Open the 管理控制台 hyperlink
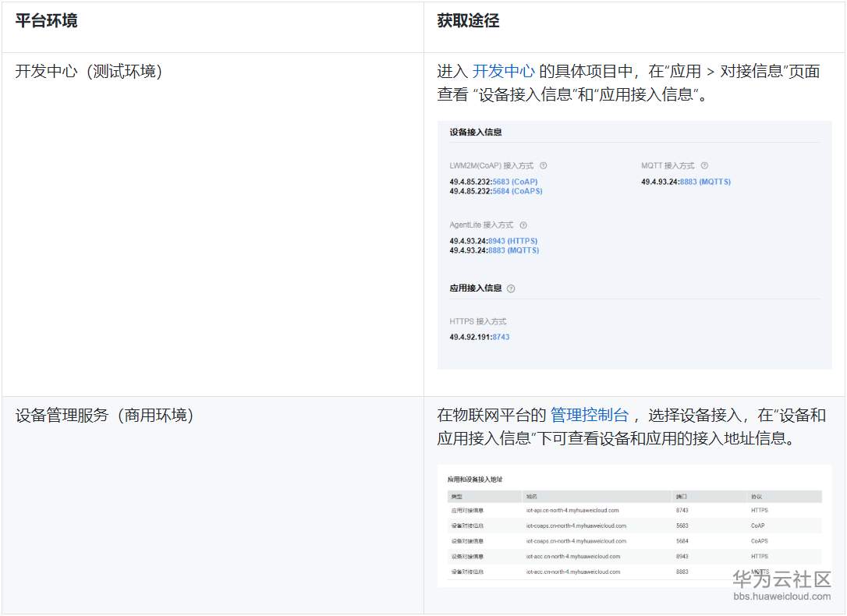Viewport: 847px width, 616px height. pos(590,415)
